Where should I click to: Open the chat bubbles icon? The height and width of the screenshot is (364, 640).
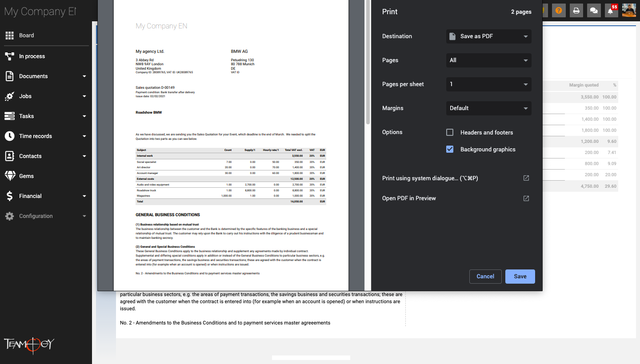(593, 11)
